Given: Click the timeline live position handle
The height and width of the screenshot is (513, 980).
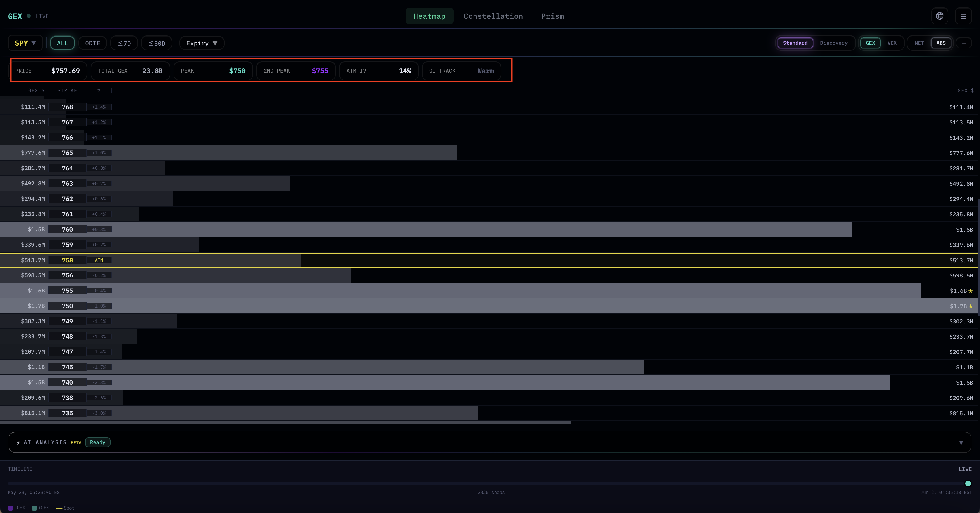Looking at the screenshot, I should [968, 484].
